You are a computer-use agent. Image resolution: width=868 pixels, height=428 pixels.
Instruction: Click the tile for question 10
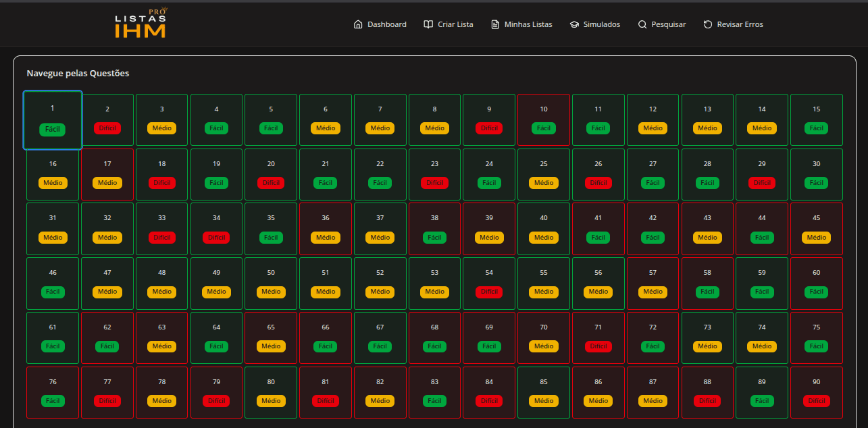point(543,119)
